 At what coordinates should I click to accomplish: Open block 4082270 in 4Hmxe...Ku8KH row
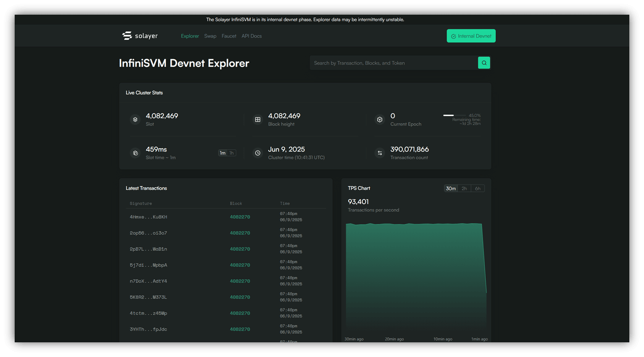click(240, 217)
